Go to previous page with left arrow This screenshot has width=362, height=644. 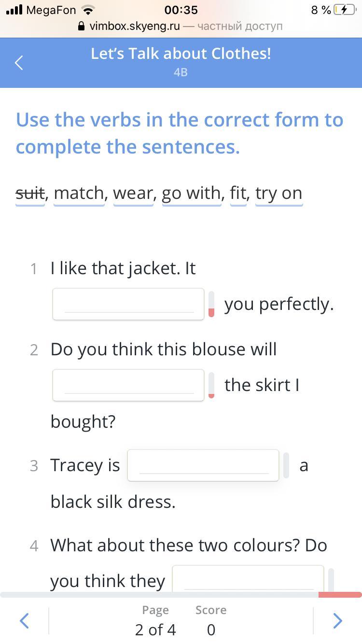[x=24, y=620]
